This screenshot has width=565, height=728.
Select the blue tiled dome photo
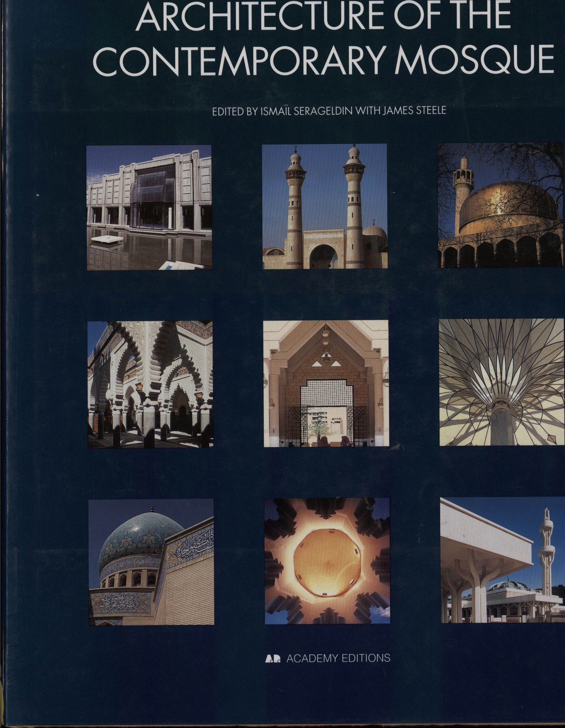[x=151, y=562]
